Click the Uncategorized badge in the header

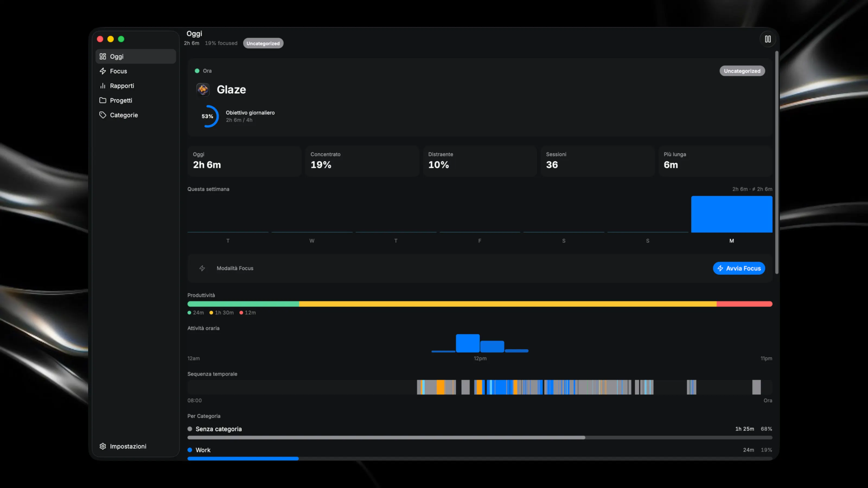tap(263, 43)
